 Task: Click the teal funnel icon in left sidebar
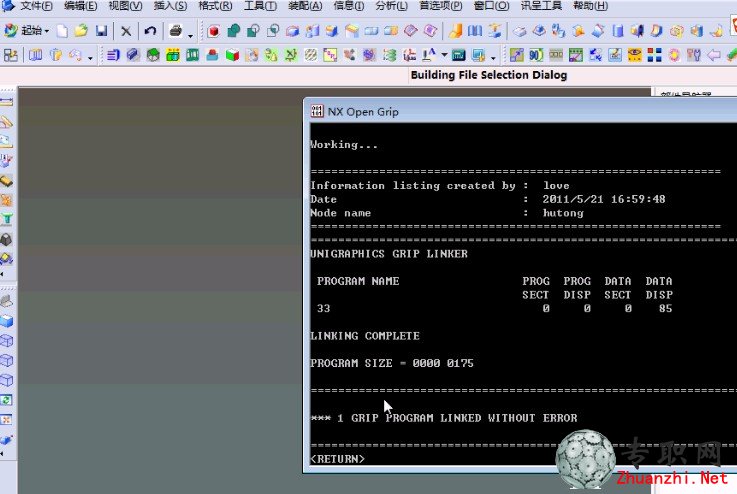point(7,219)
